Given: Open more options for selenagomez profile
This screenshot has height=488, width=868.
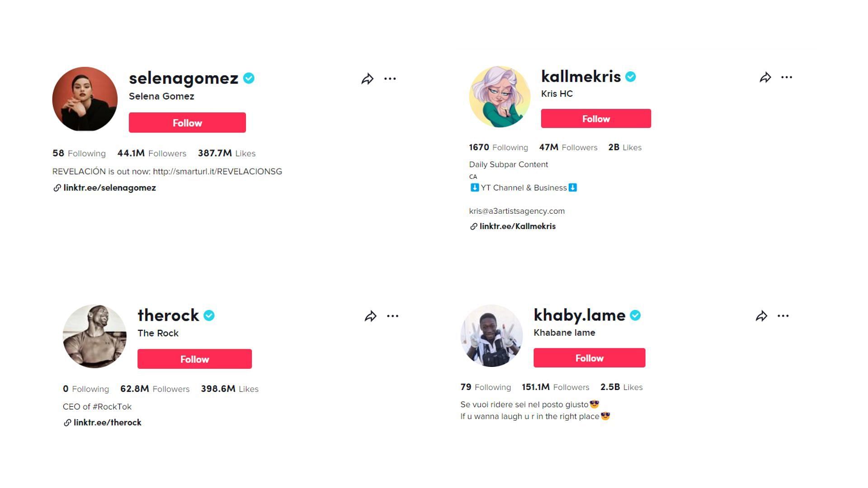Looking at the screenshot, I should pos(390,79).
